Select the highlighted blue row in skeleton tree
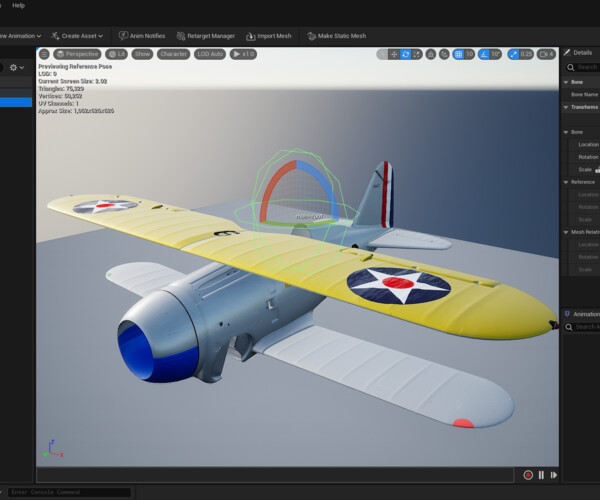Viewport: 600px width, 500px height. (16, 102)
